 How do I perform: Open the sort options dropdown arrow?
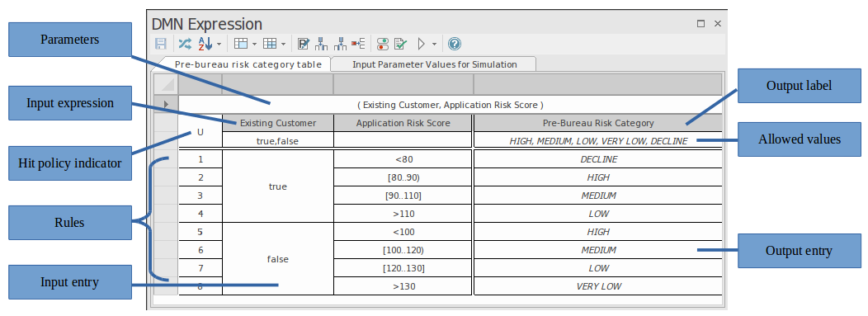click(219, 45)
